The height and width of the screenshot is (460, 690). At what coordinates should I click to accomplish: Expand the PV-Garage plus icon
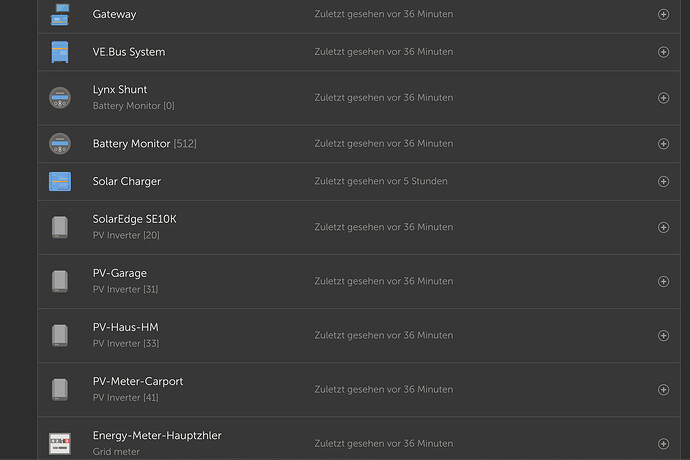[x=664, y=281]
